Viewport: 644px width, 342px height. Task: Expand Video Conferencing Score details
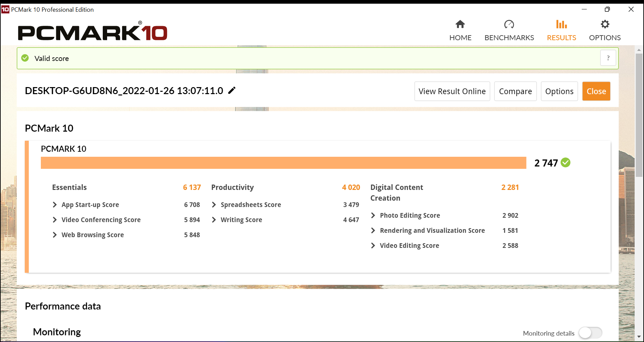[55, 220]
